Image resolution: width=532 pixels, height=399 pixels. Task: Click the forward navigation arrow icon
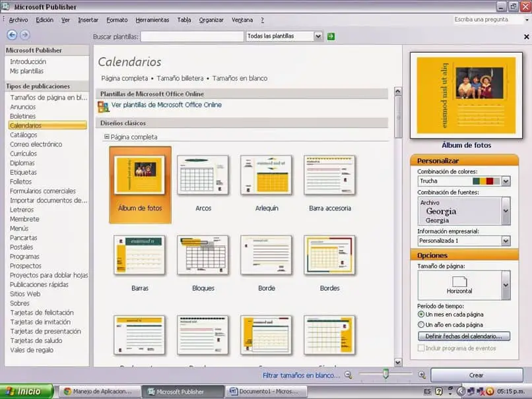24,35
